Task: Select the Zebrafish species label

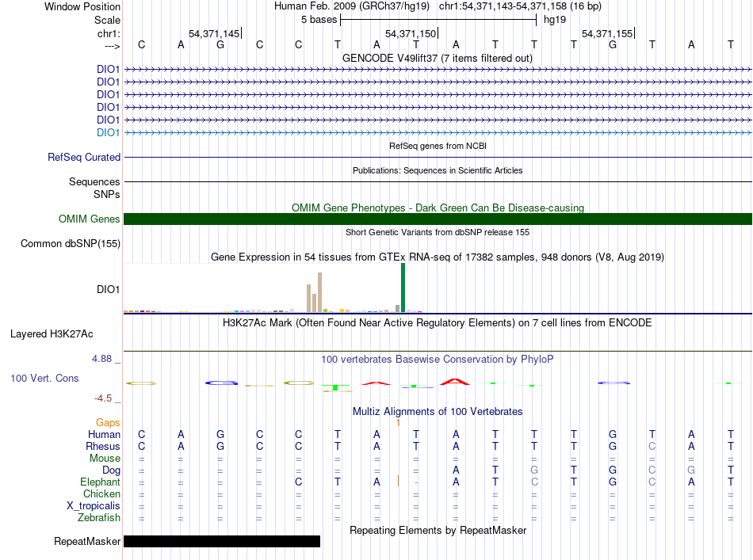Action: click(99, 518)
